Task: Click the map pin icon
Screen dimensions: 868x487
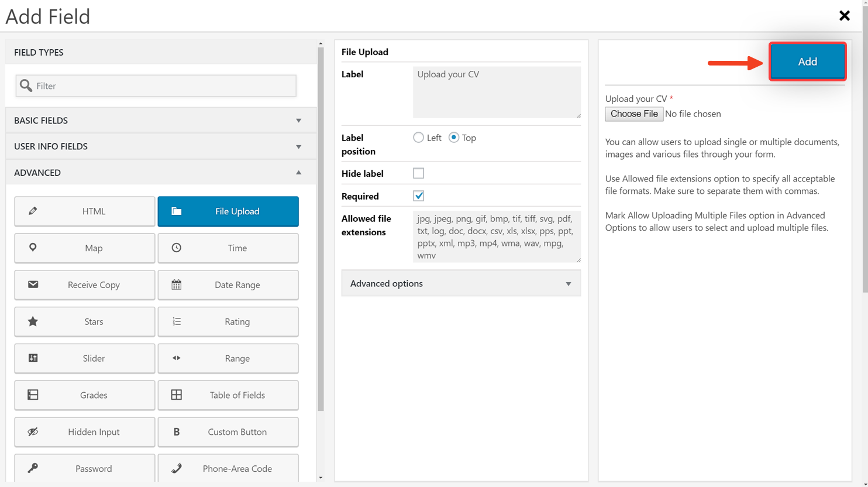Action: point(33,248)
